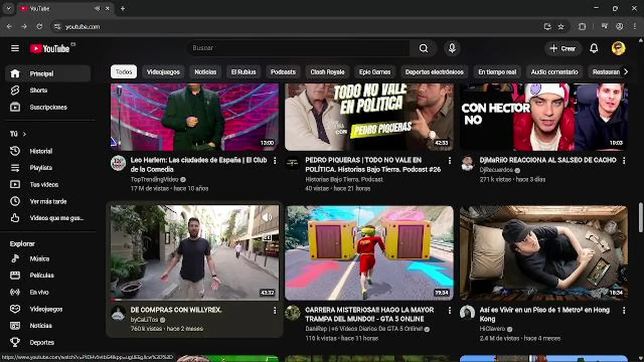Go to Principal in sidebar

tap(48, 73)
